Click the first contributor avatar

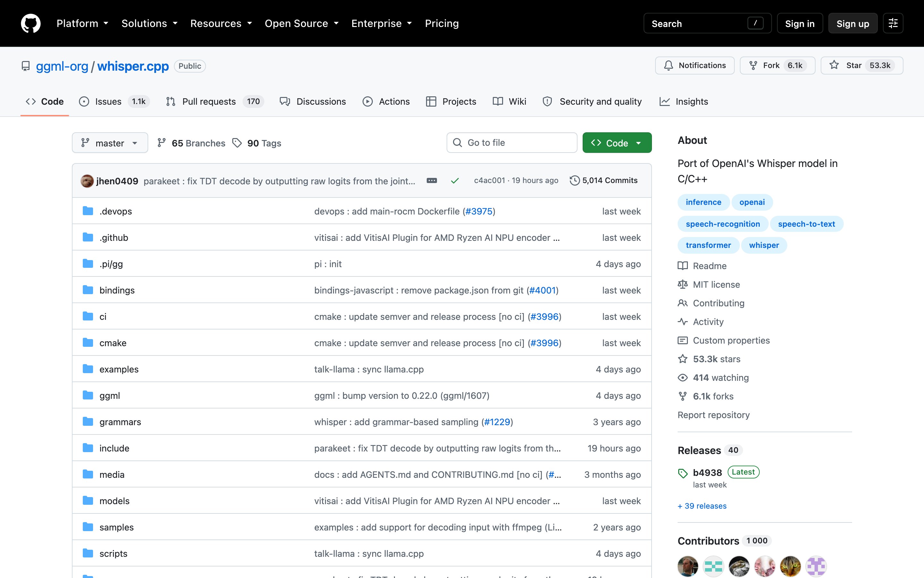tap(688, 566)
